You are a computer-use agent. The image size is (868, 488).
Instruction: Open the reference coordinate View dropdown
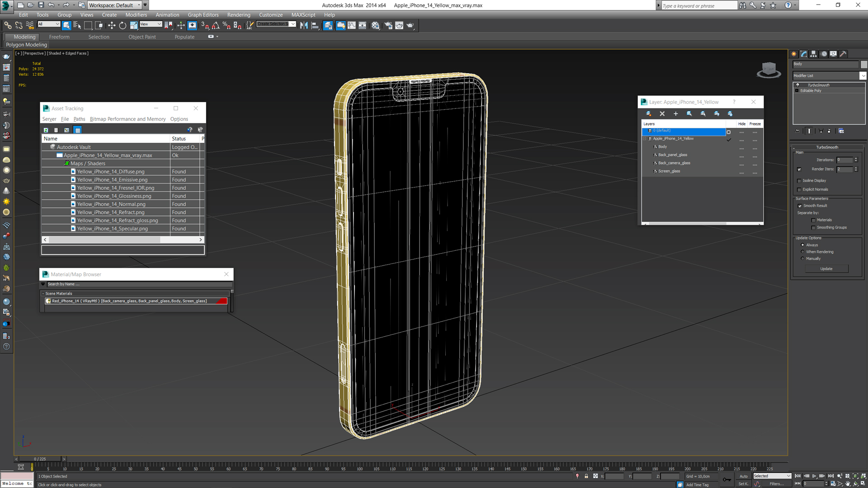click(151, 24)
